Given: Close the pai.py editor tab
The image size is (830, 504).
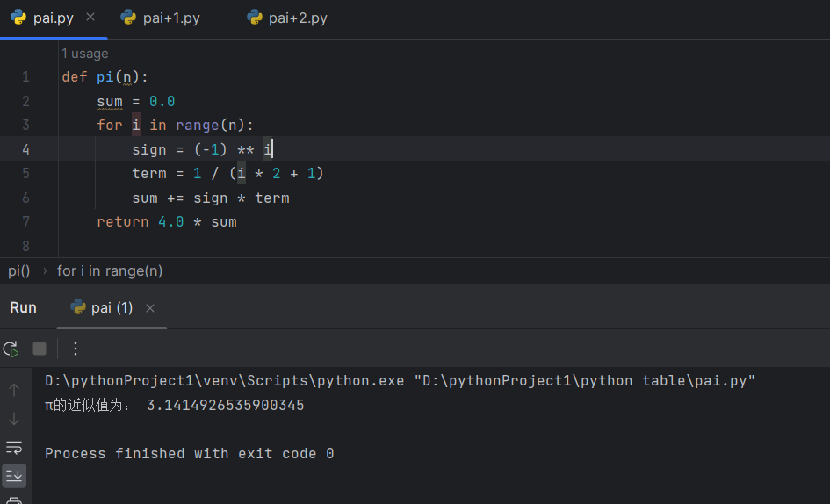Looking at the screenshot, I should coord(90,18).
